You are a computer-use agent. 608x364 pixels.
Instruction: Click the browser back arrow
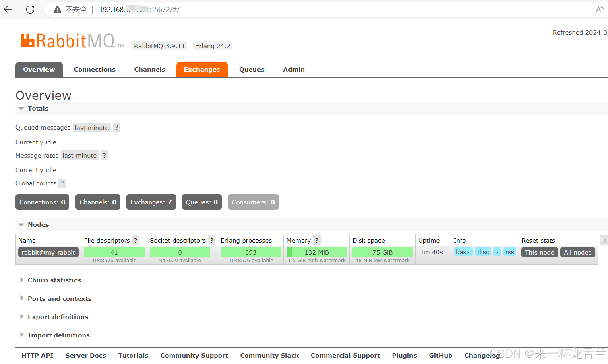pos(8,9)
